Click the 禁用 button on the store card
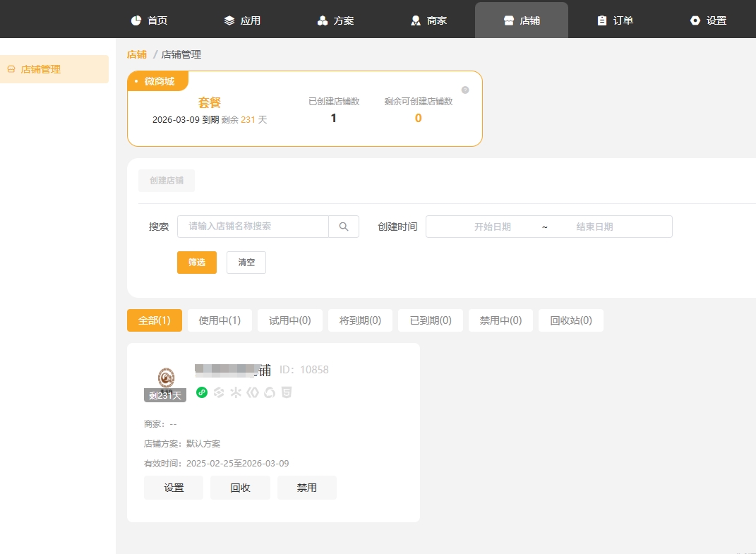Viewport: 756px width, 554px height. [306, 488]
